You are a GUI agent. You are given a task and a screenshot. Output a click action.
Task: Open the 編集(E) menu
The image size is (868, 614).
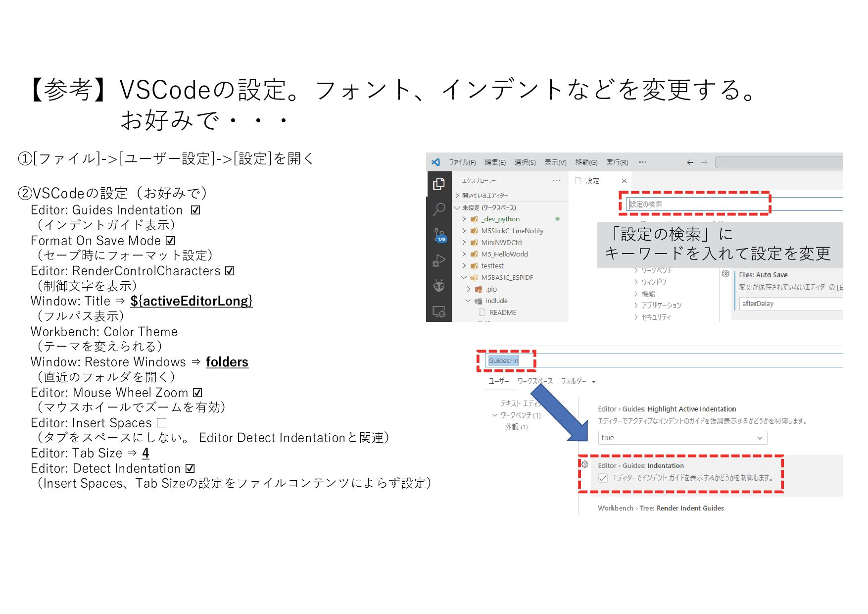click(x=495, y=162)
